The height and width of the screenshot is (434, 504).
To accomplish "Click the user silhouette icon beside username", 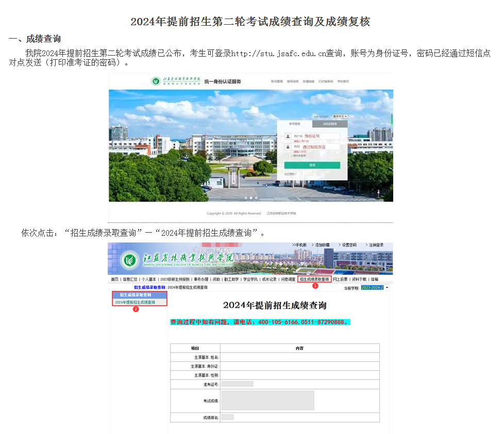I will (x=288, y=136).
